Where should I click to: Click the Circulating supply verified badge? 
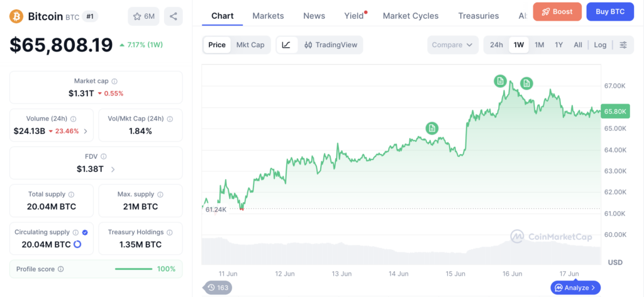(85, 232)
